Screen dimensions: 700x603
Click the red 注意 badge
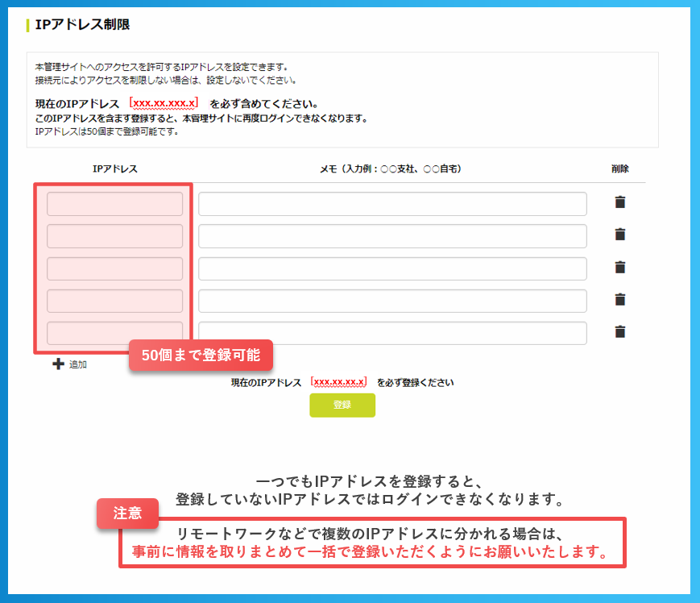(127, 514)
